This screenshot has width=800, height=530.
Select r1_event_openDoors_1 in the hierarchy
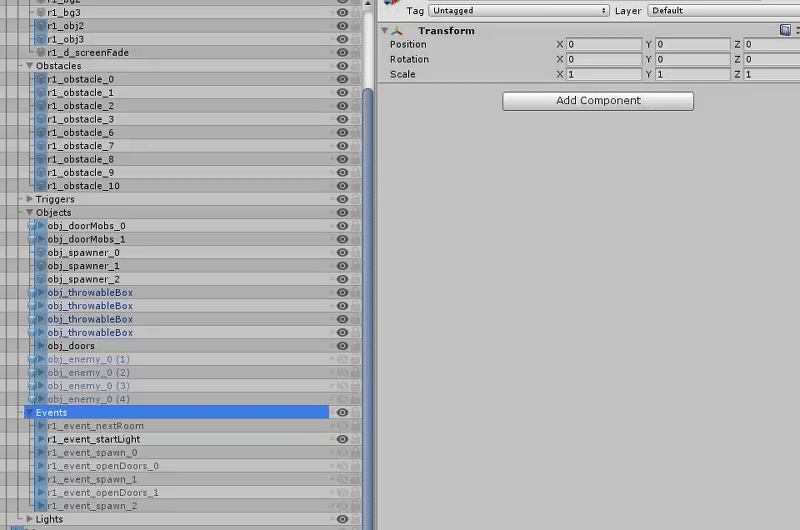click(103, 492)
